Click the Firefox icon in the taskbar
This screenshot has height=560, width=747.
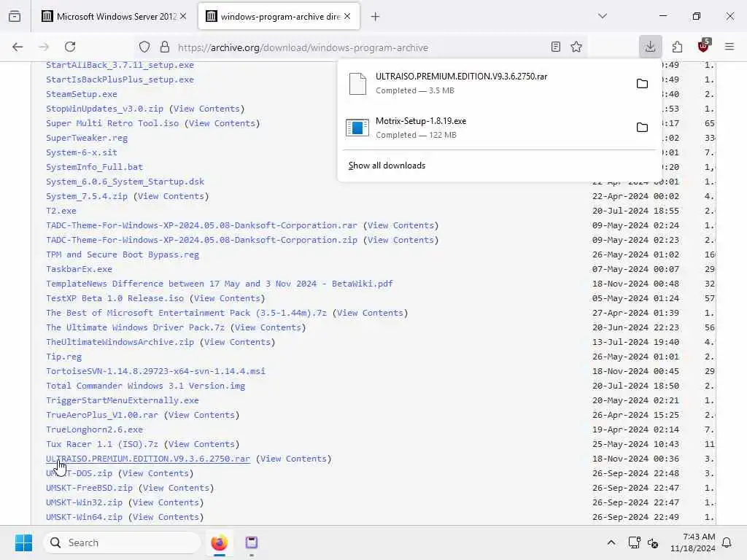click(219, 542)
